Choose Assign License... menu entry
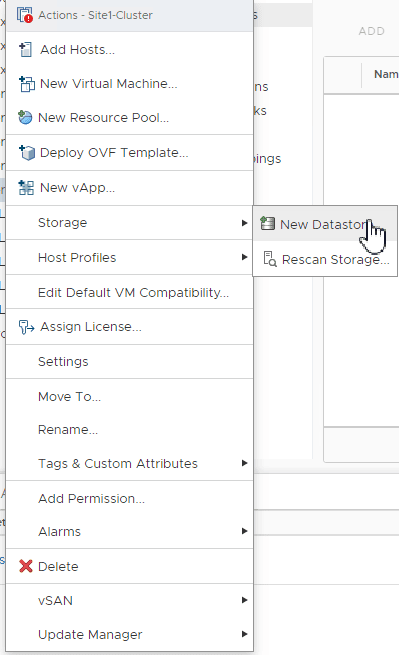The width and height of the screenshot is (399, 655). point(130,327)
